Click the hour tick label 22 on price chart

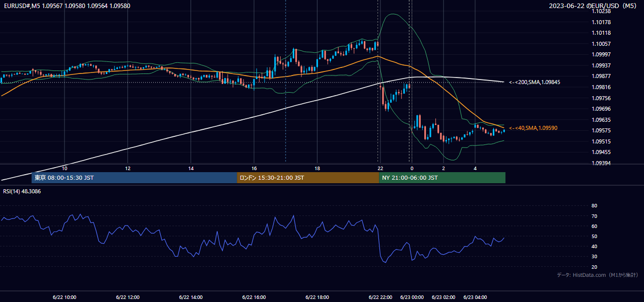(x=380, y=168)
